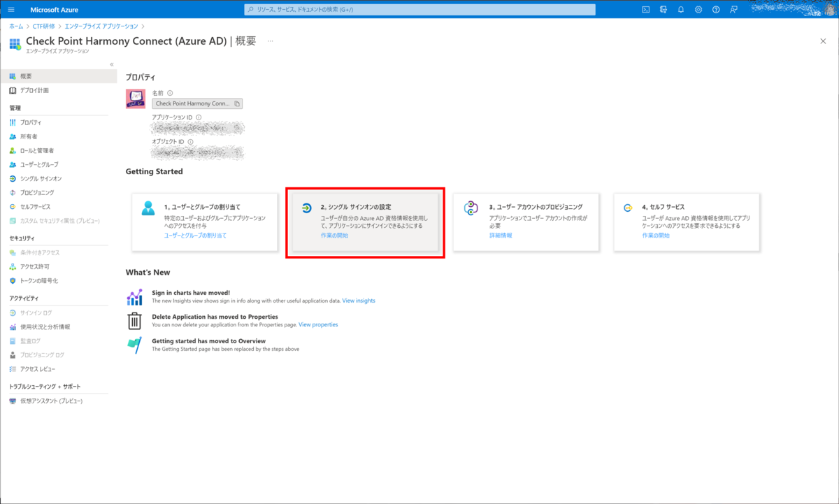Viewport: 839px width, 504px height.
Task: Copy the application name with the copy icon
Action: [237, 103]
